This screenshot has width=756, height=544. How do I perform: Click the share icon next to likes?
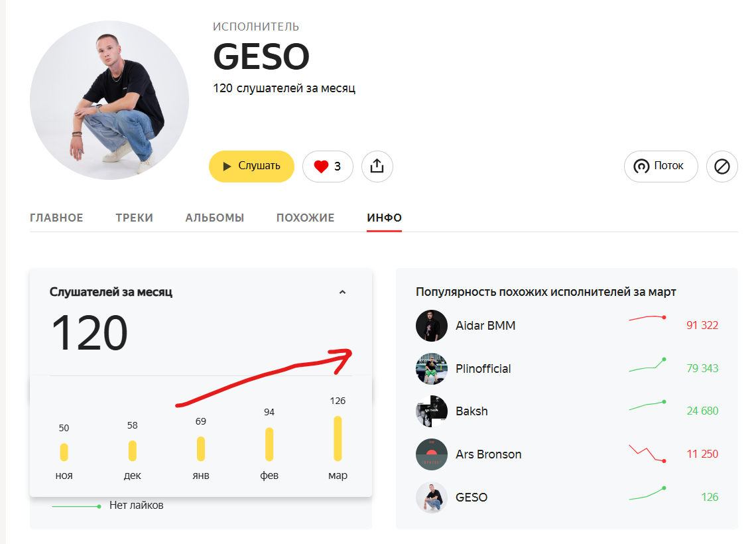coord(377,167)
